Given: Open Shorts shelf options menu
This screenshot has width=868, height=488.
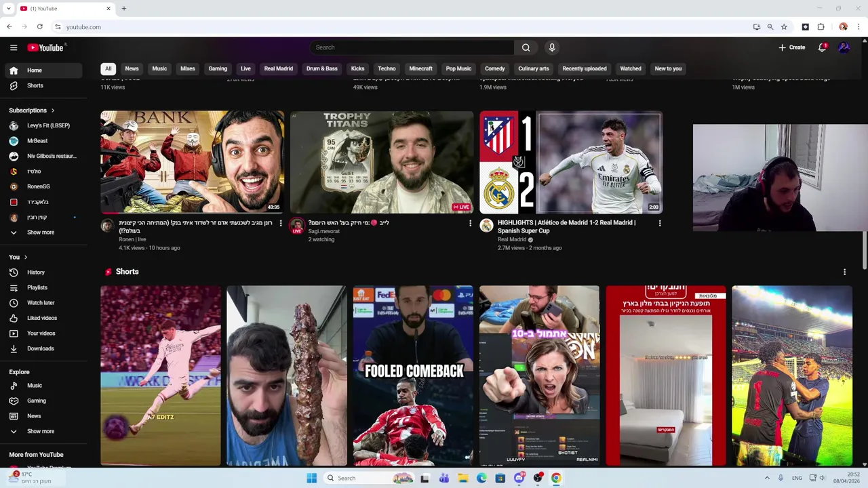Looking at the screenshot, I should click(x=844, y=272).
